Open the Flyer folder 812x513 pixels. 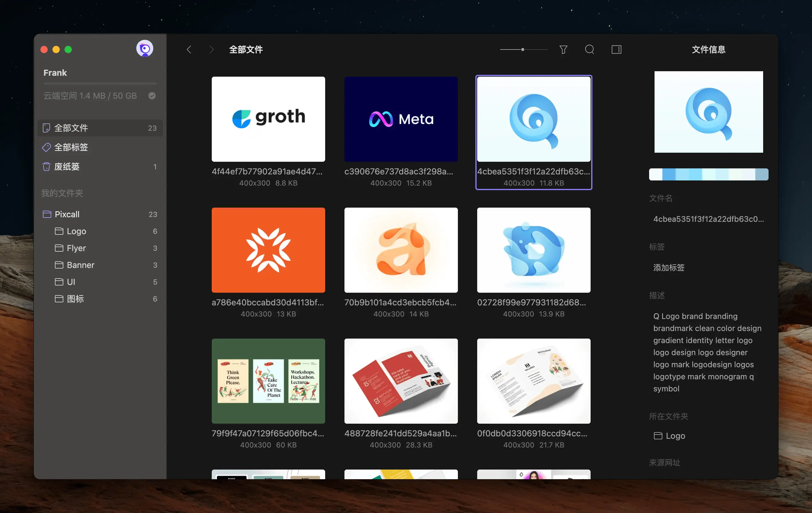[x=100, y=248]
